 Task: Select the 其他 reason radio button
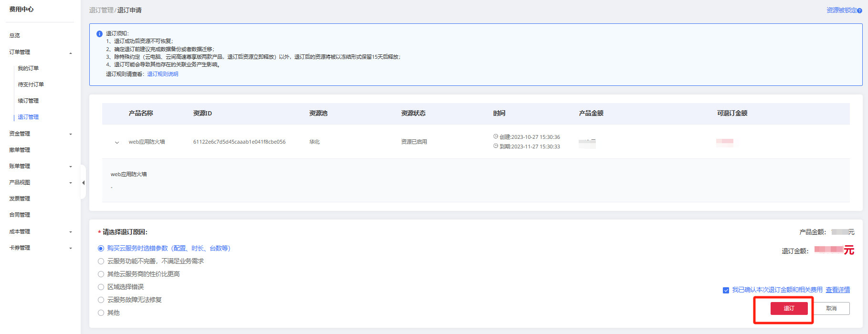101,313
